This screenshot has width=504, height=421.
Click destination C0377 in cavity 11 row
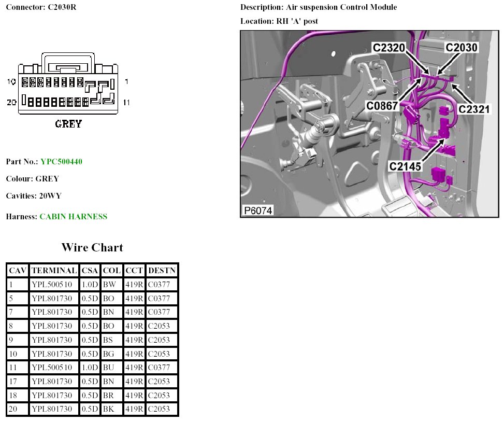pos(159,368)
